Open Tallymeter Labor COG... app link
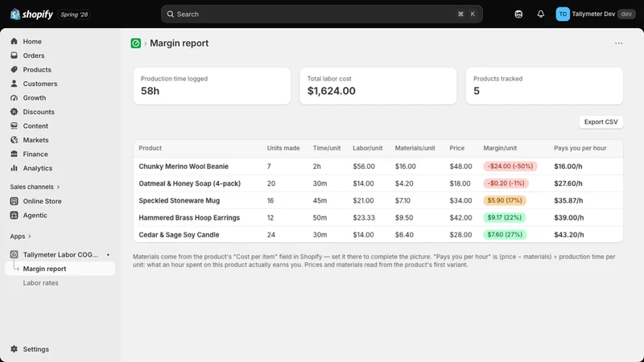Viewport: 644px width, 362px height. [x=60, y=254]
